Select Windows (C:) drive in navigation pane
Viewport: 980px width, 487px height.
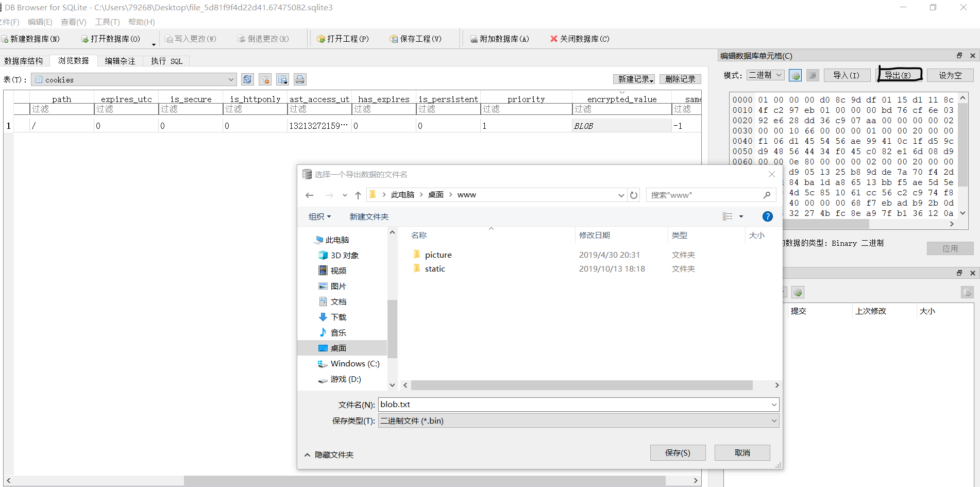354,363
